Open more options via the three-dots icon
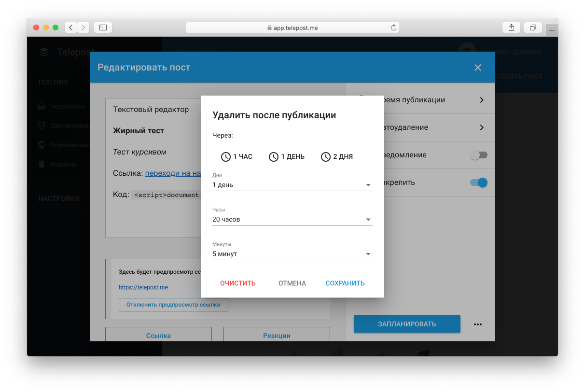 click(x=478, y=324)
